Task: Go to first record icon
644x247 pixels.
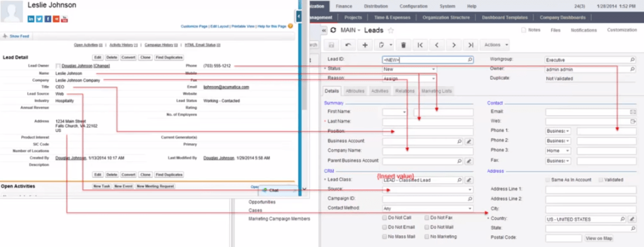Action: [419, 45]
